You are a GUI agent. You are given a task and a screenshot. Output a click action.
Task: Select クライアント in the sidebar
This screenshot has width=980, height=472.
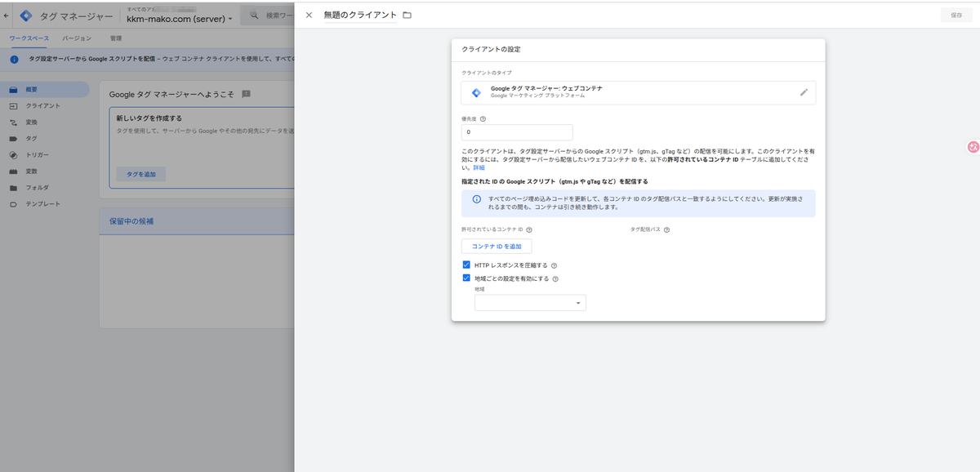click(44, 106)
